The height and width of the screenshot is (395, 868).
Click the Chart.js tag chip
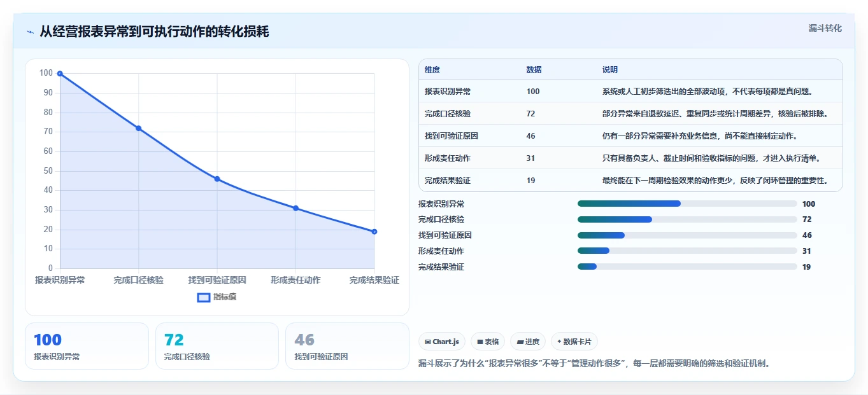[x=442, y=342]
